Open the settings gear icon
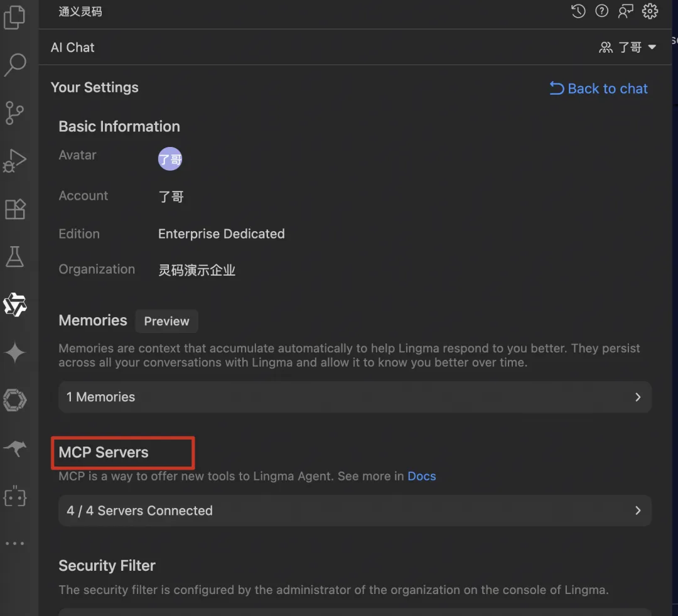 [x=650, y=11]
